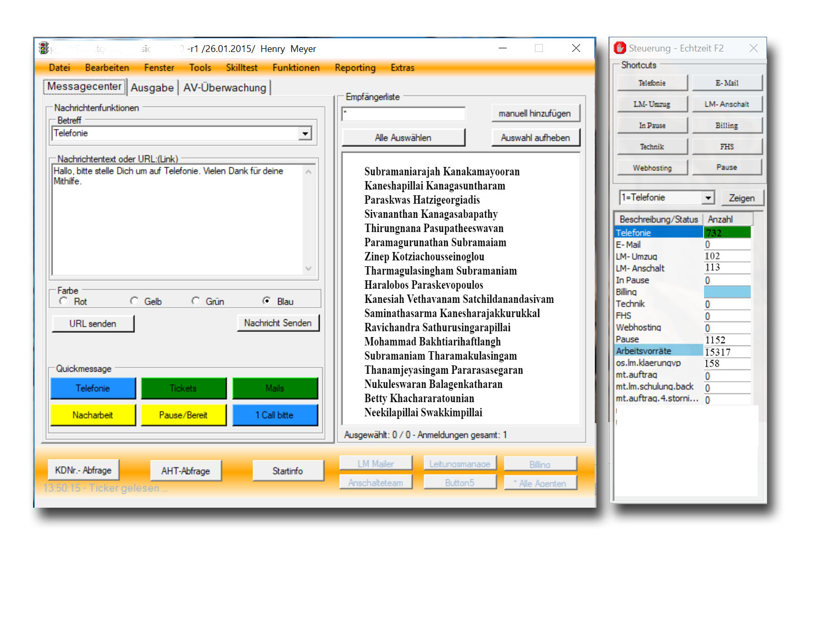Click the yellow Nacharbeit quickmessage button

pyautogui.click(x=93, y=415)
